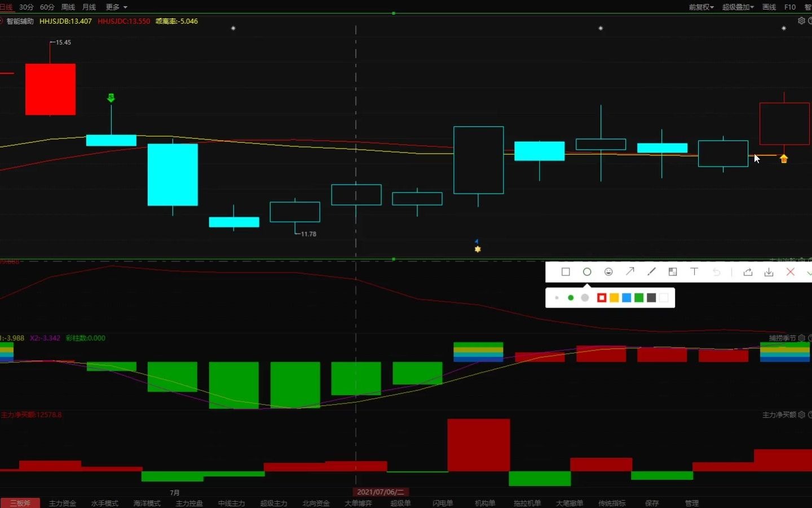Image resolution: width=812 pixels, height=508 pixels.
Task: Select the 传统指标 indicator tab
Action: click(x=612, y=503)
